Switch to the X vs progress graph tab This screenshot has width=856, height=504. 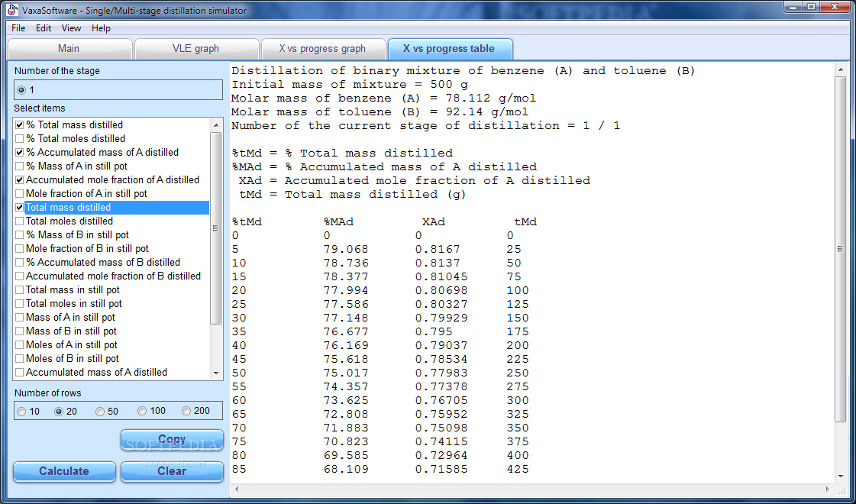(323, 49)
